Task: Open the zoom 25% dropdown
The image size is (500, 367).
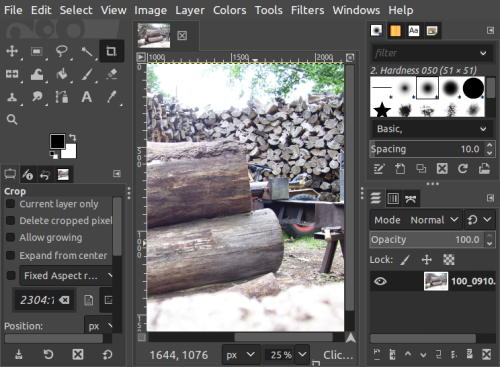Action: pyautogui.click(x=302, y=354)
